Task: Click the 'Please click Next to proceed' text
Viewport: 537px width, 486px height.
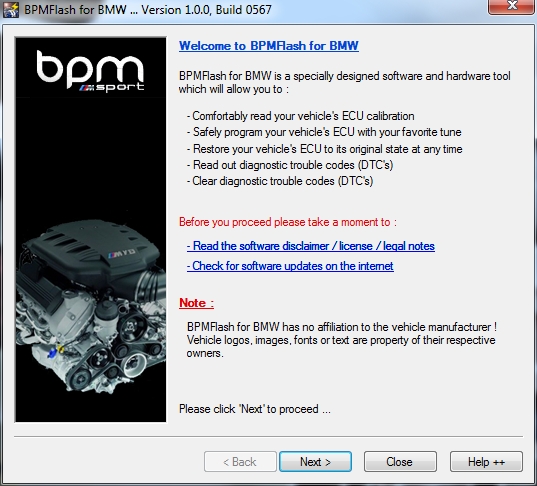Action: (x=254, y=409)
